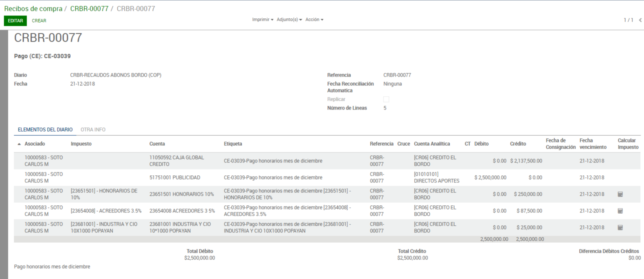Switch to the OTRA INFO tab

click(93, 130)
